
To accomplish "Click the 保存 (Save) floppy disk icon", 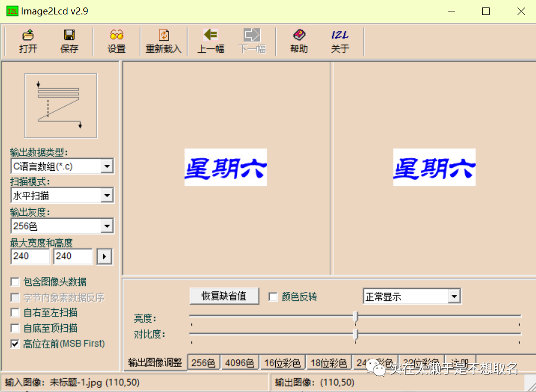I will coord(69,35).
